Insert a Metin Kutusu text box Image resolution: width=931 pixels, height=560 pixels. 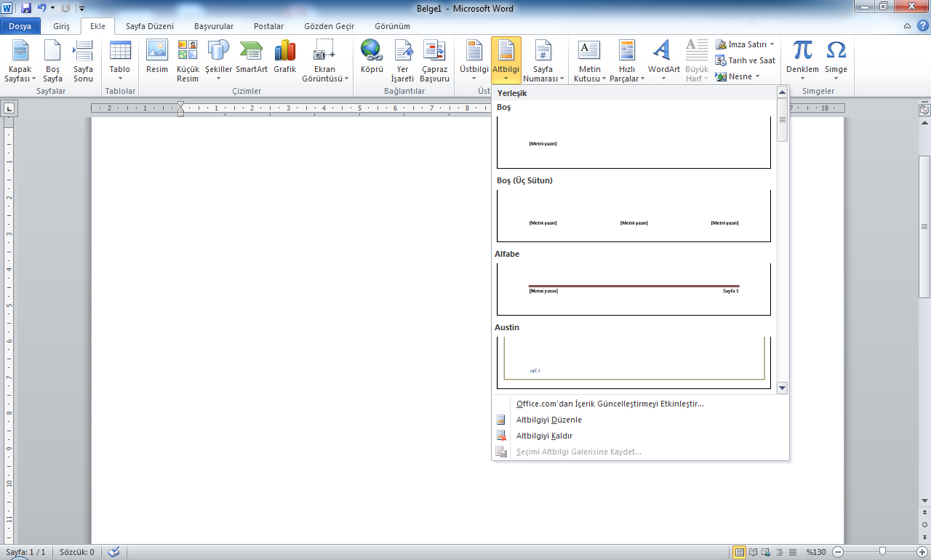(589, 61)
